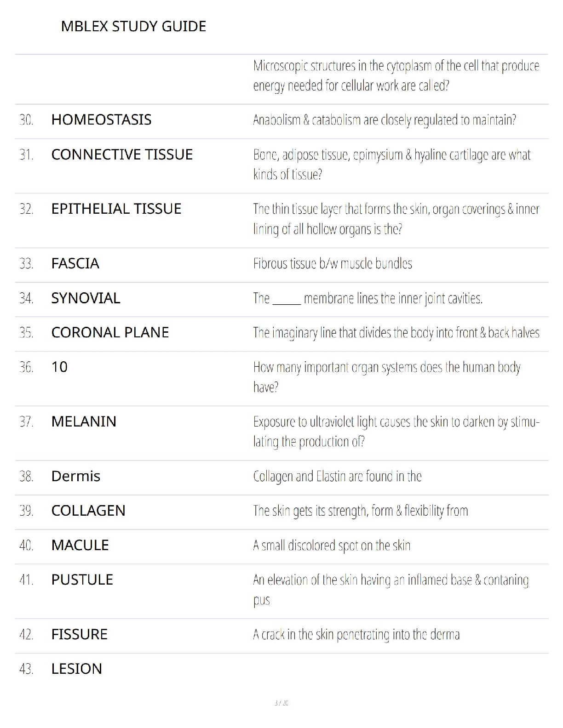This screenshot has width=563, height=728.
Task: Click the "Collagen and Elastin are found" text
Action: tap(337, 477)
